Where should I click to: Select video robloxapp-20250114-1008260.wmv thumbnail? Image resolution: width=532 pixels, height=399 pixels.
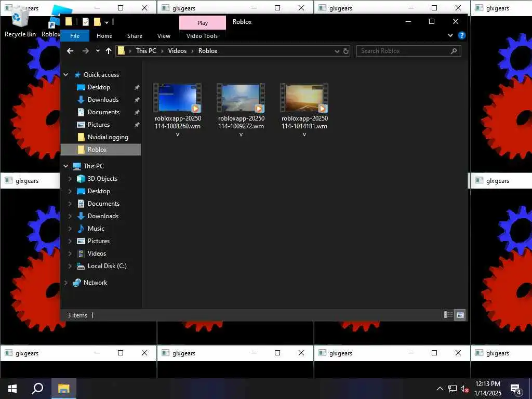point(178,98)
